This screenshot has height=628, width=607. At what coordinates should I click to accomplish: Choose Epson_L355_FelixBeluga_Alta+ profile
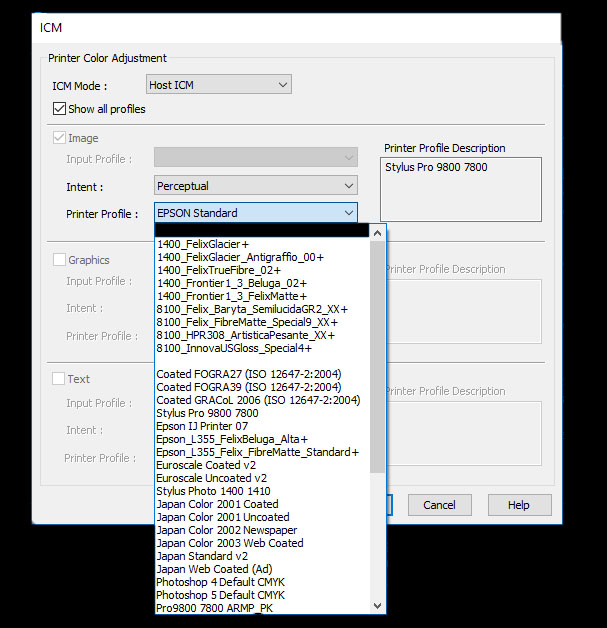262,439
